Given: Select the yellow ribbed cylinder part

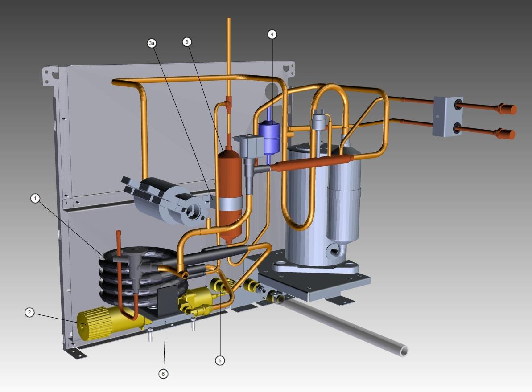Looking at the screenshot, I should (x=94, y=323).
